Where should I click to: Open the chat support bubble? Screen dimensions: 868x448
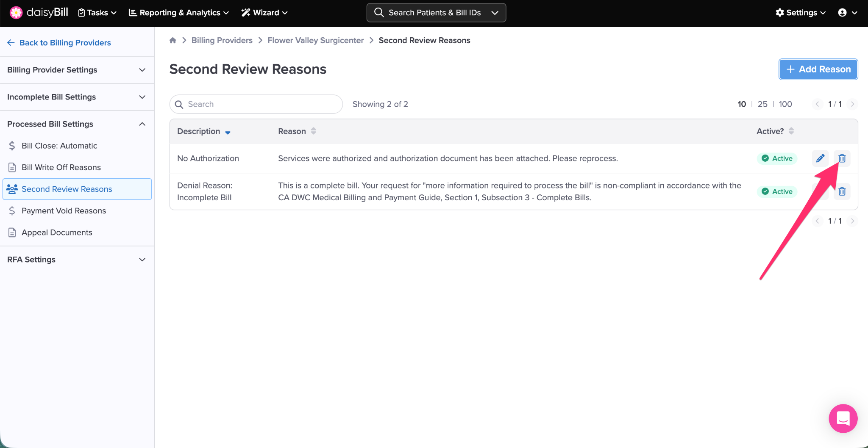[x=843, y=418]
